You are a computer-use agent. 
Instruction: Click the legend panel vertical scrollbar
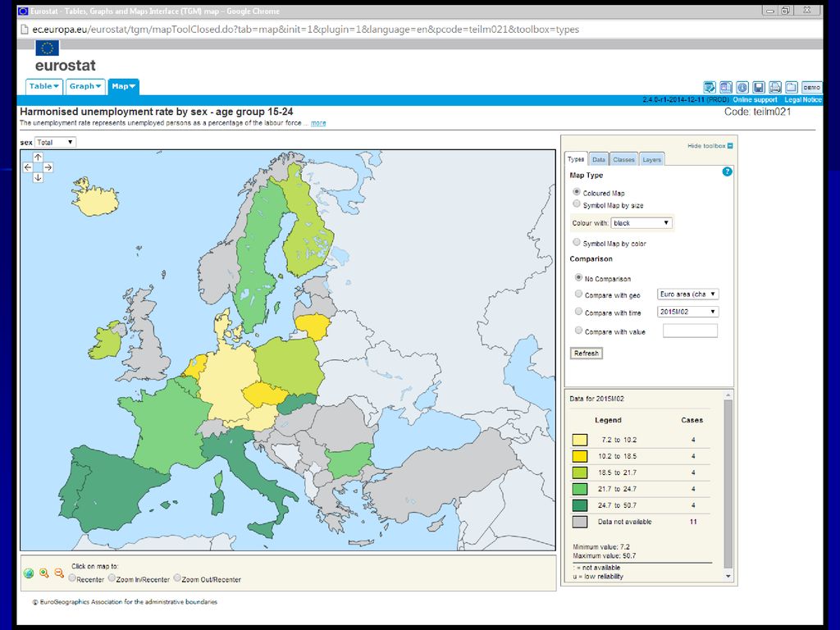pyautogui.click(x=728, y=485)
